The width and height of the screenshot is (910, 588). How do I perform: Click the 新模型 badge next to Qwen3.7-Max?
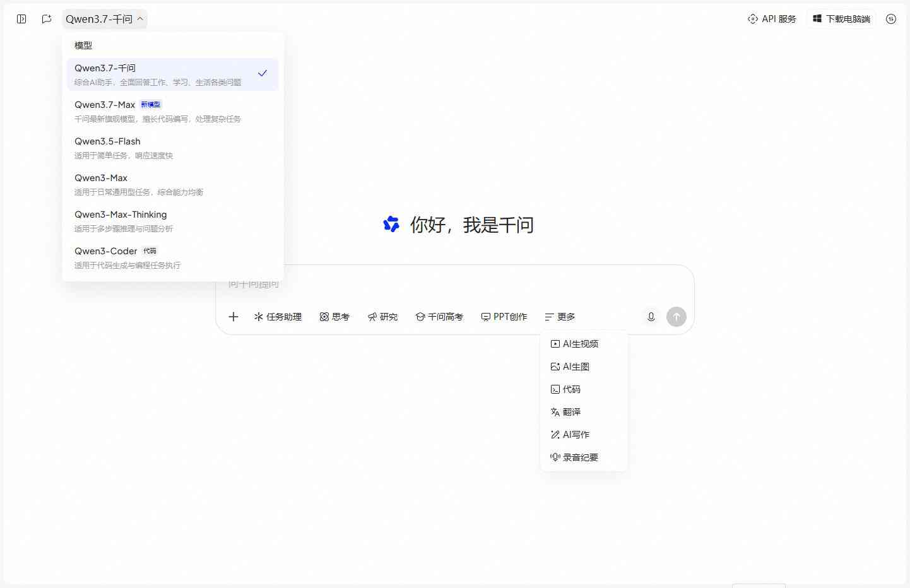pyautogui.click(x=151, y=105)
